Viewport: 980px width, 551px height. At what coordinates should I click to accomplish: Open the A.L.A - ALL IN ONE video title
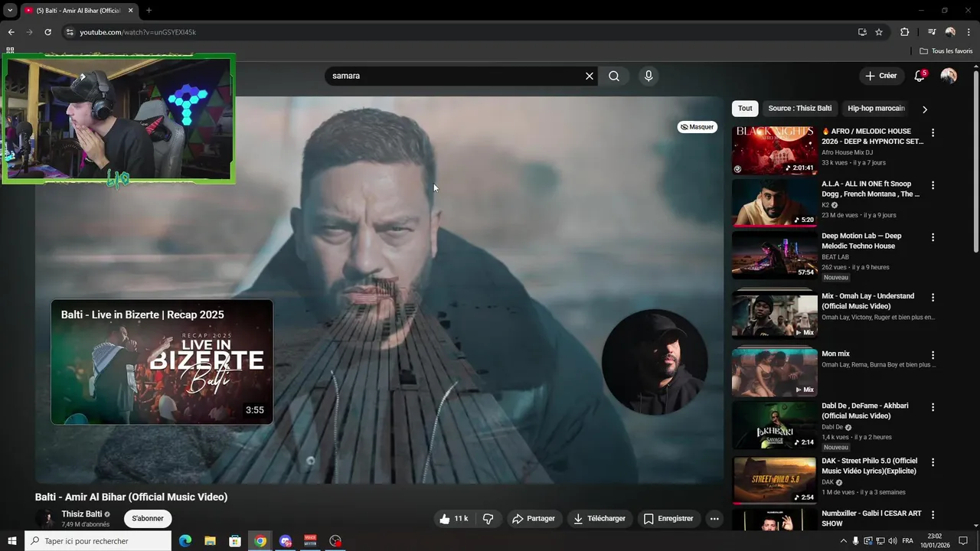click(871, 189)
